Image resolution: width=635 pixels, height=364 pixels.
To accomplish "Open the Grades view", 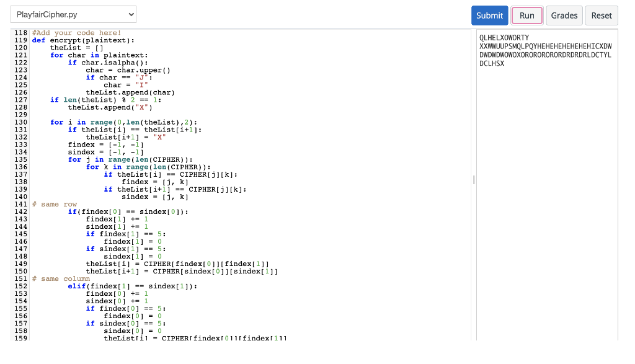I will pyautogui.click(x=564, y=16).
